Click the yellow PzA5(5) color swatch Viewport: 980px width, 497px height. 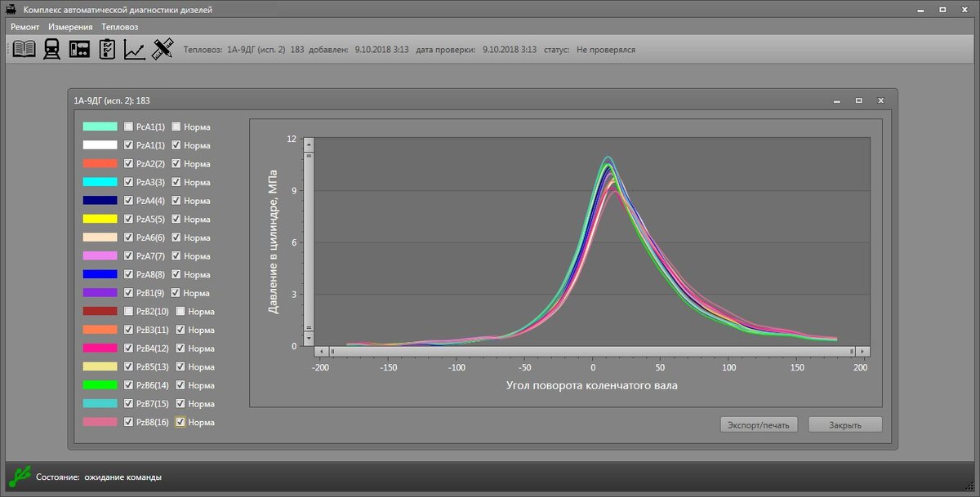coord(100,219)
